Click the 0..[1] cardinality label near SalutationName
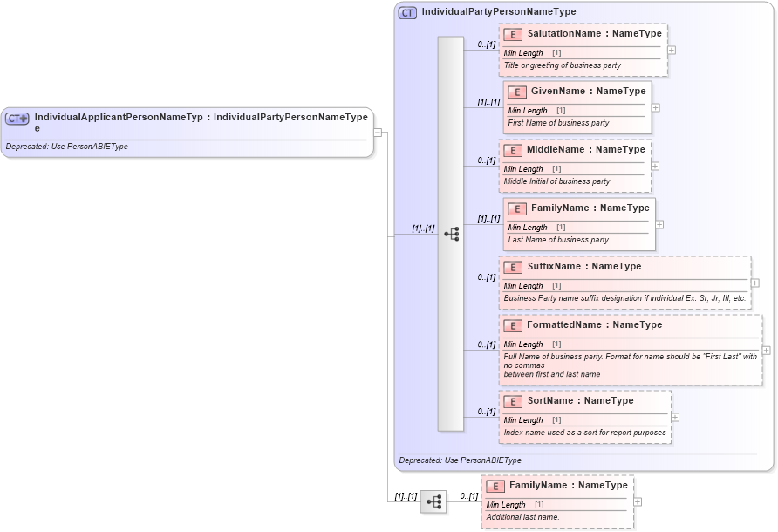Viewport: 778px width, 532px height. (486, 44)
